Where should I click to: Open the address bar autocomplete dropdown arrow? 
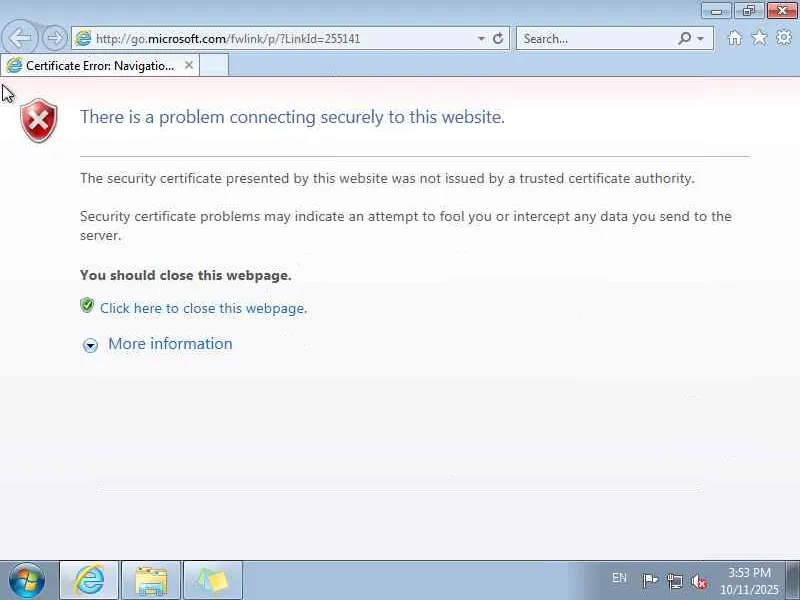[x=481, y=39]
